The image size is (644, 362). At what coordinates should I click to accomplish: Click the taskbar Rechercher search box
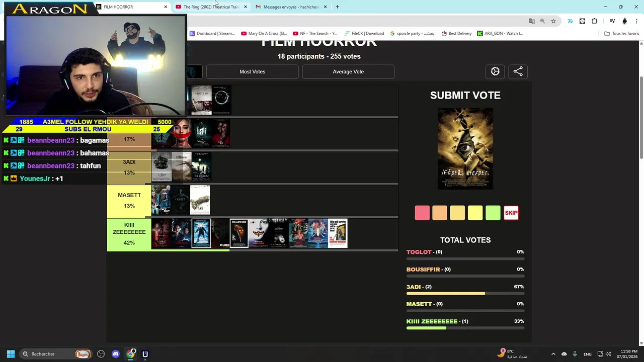56,354
